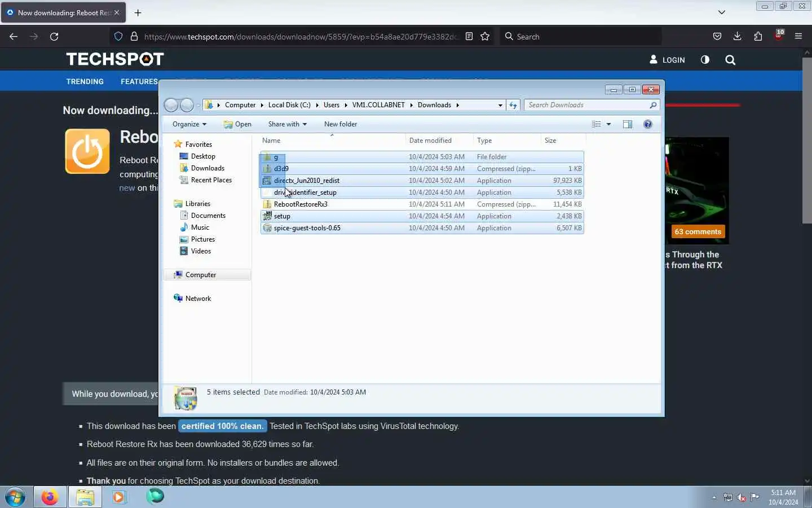
Task: Sort by Size column header
Action: [x=563, y=141]
